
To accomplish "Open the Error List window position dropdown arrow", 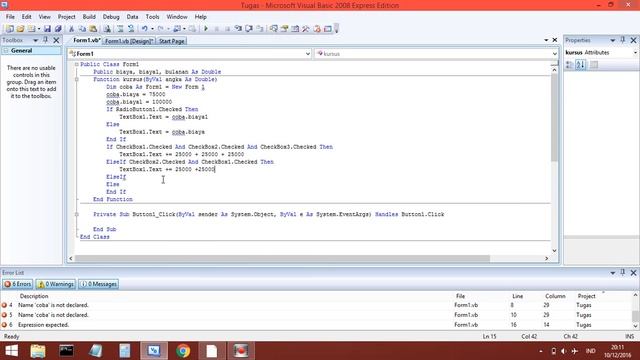I will tap(613, 273).
